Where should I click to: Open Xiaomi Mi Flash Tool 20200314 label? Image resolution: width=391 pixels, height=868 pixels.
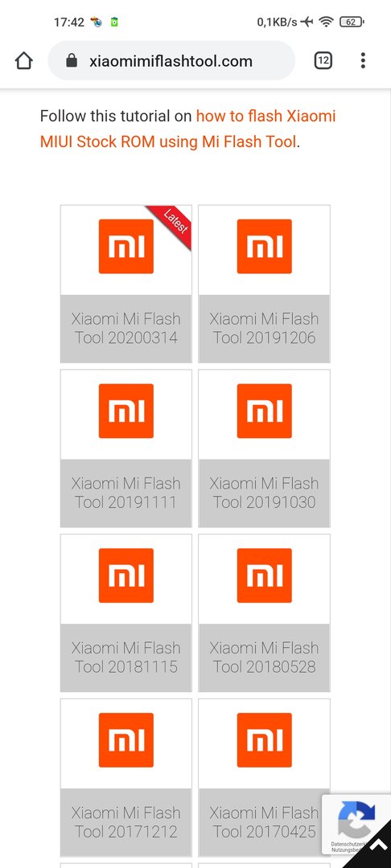tap(126, 328)
